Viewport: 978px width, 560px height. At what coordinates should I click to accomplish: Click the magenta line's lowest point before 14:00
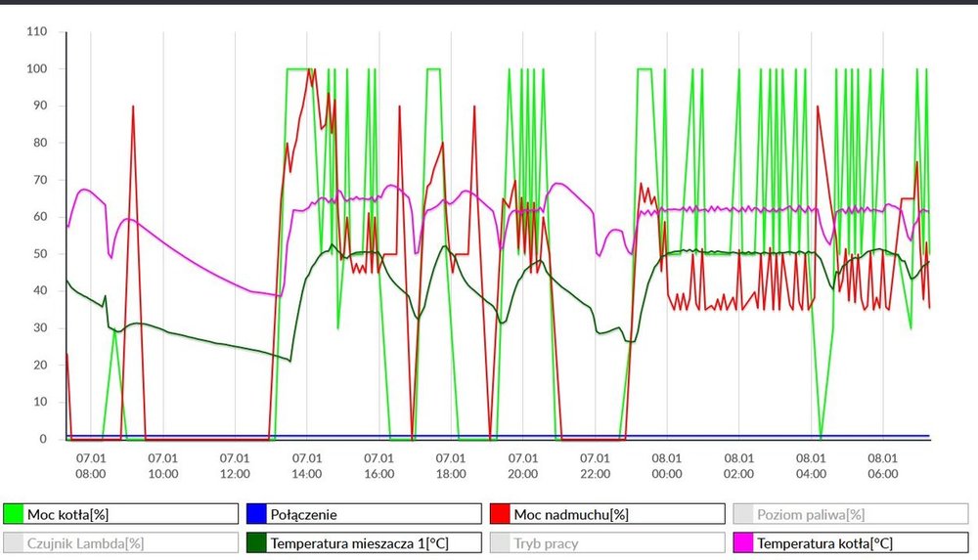coord(280,295)
